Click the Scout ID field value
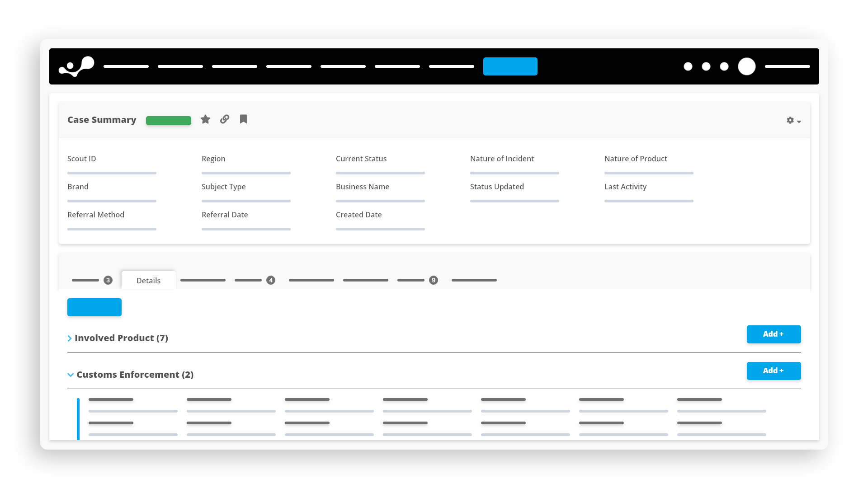Screen dimensions: 868x488 click(x=112, y=173)
